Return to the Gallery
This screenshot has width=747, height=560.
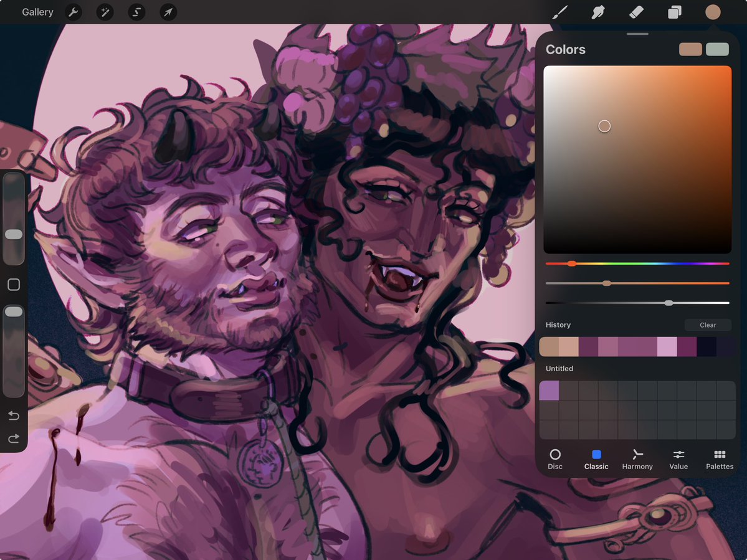37,12
